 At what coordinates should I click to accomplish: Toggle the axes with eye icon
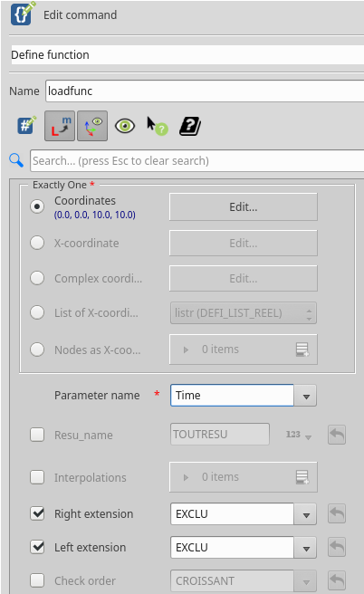point(92,126)
